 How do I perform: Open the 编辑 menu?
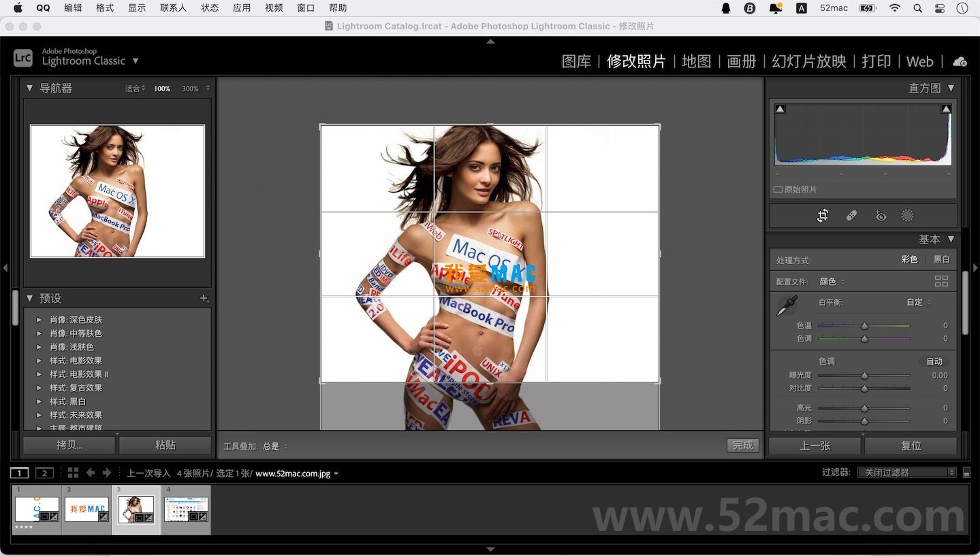[x=73, y=8]
